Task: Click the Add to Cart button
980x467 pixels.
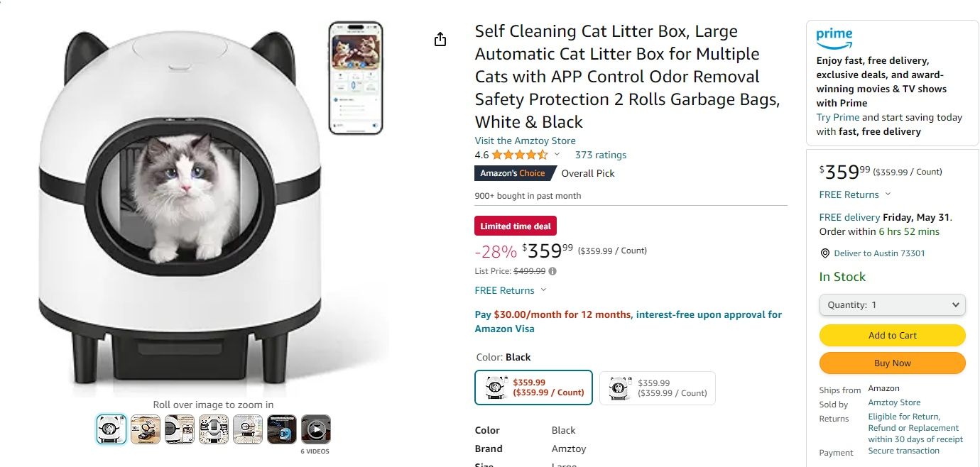Action: (892, 335)
